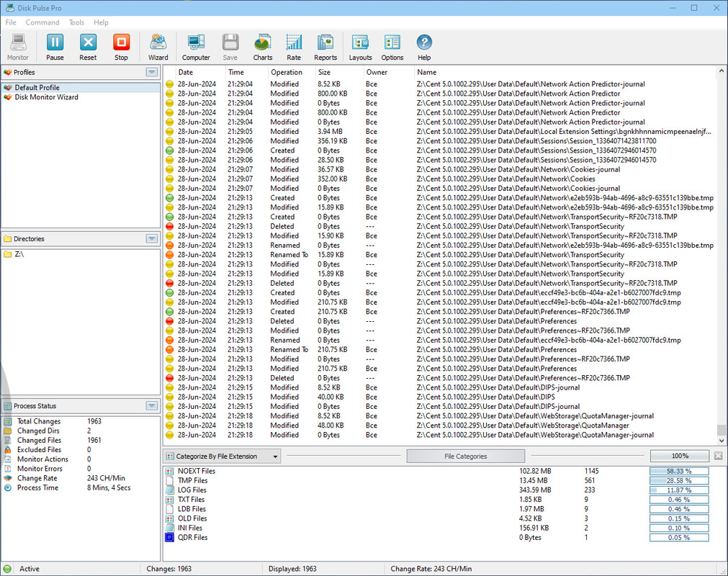Open the Reports tool
This screenshot has height=576, width=728.
[325, 48]
